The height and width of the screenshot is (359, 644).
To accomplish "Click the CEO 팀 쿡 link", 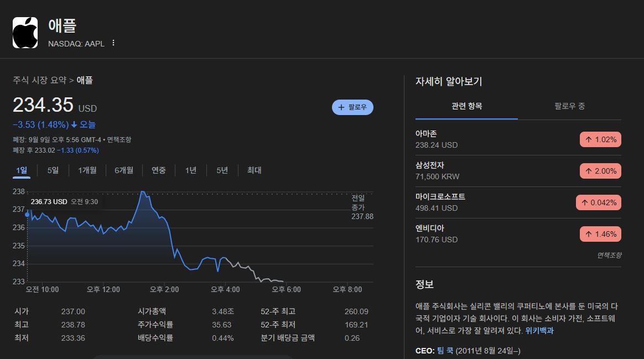I will click(x=445, y=351).
